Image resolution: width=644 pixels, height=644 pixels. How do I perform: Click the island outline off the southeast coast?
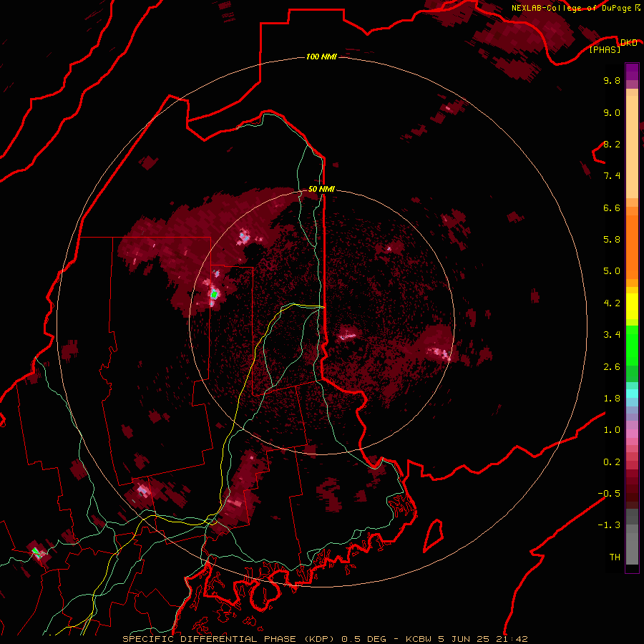[433, 535]
